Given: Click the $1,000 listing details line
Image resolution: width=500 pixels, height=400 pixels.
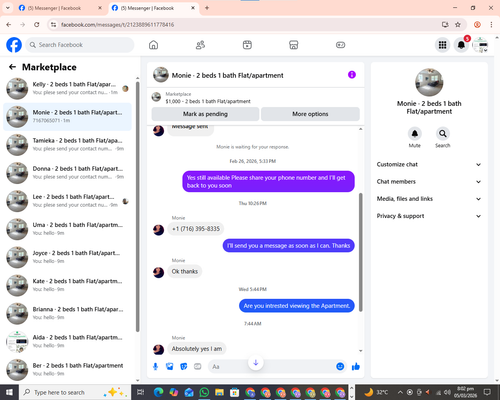Looking at the screenshot, I should click(208, 101).
